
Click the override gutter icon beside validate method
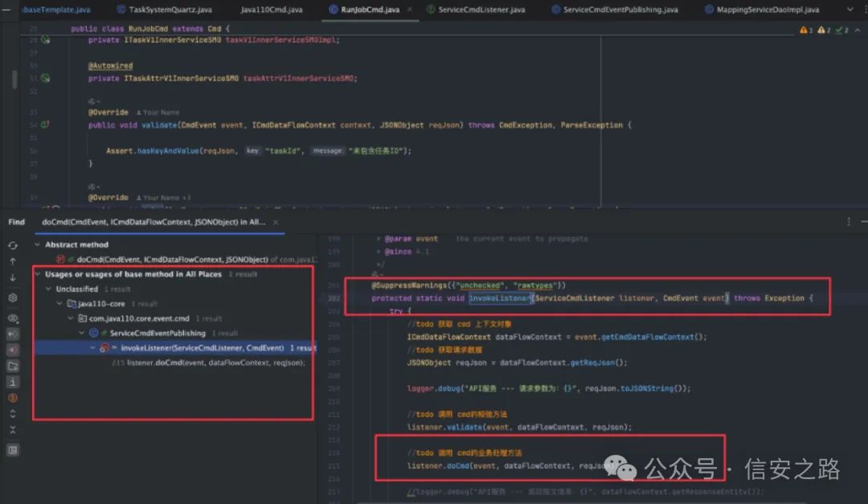(x=45, y=125)
